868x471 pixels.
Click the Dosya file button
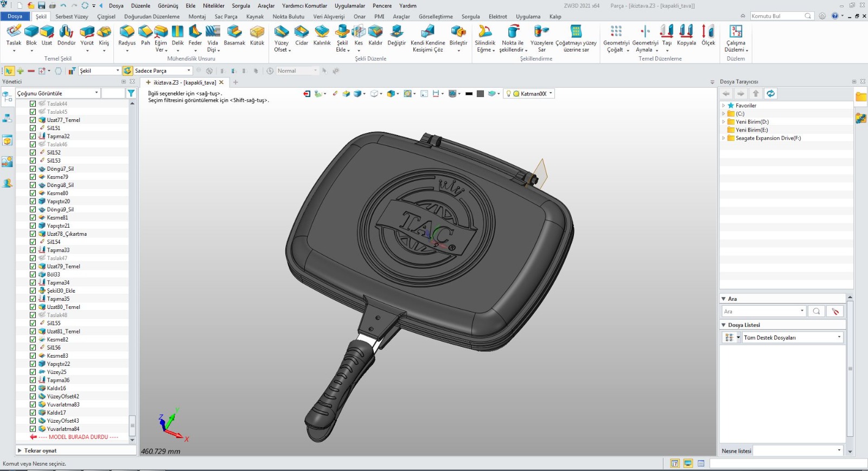pyautogui.click(x=15, y=16)
